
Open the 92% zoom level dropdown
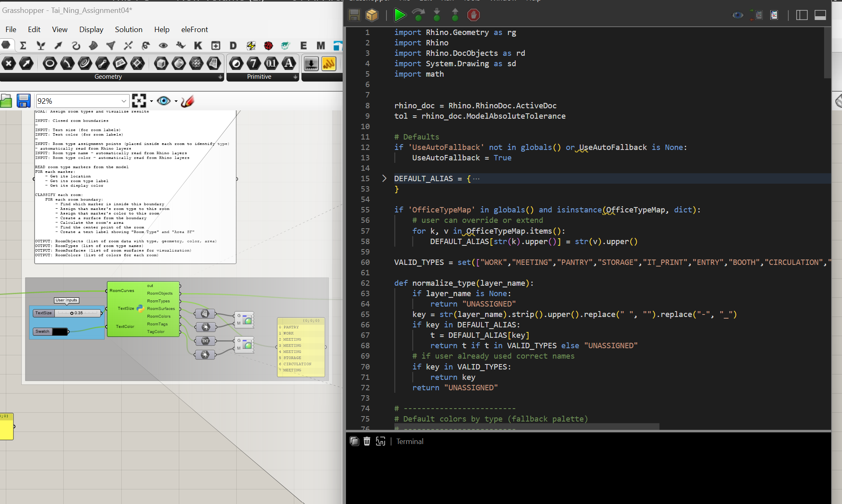(124, 101)
